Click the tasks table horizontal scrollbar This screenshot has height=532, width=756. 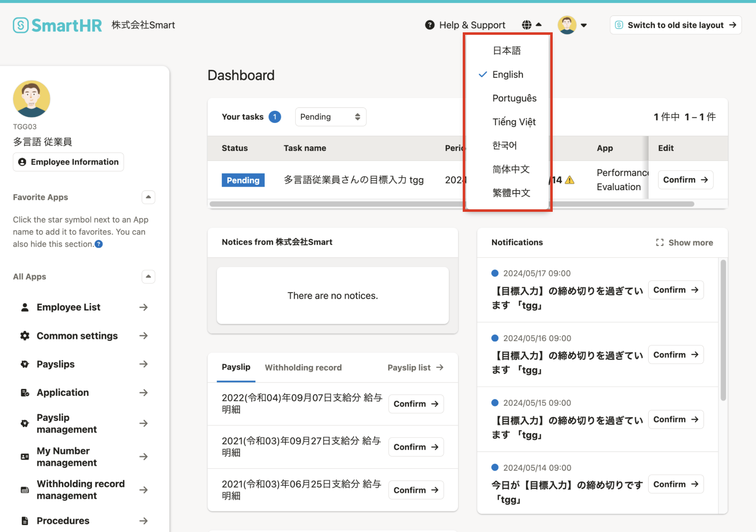(x=452, y=204)
